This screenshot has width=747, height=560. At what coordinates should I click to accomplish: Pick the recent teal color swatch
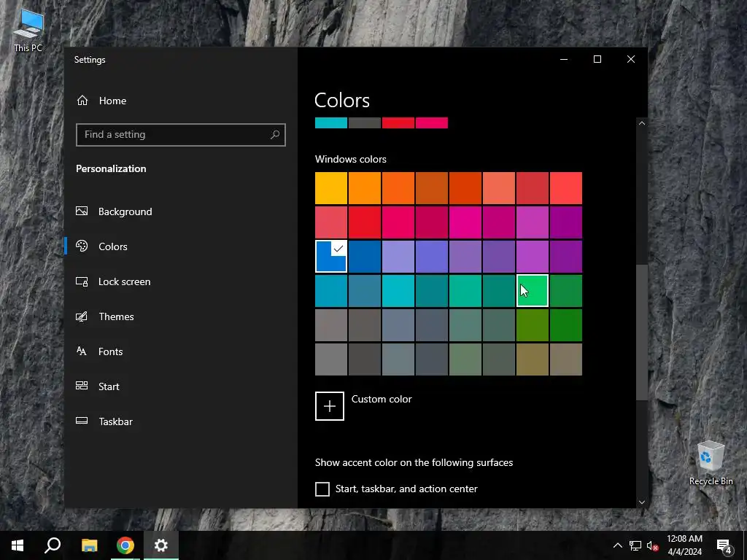coord(331,122)
